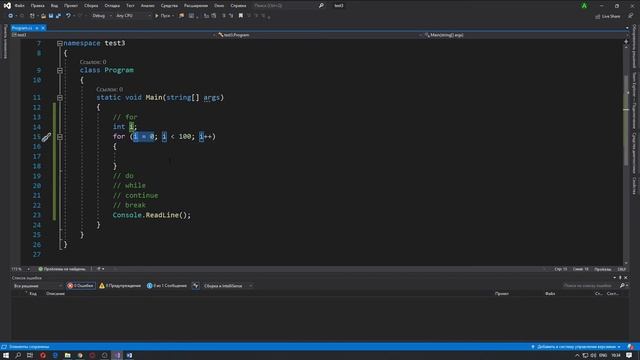Click the CRLF line ending indicator
Screen dimensions: 640x360
pyautogui.click(x=622, y=269)
